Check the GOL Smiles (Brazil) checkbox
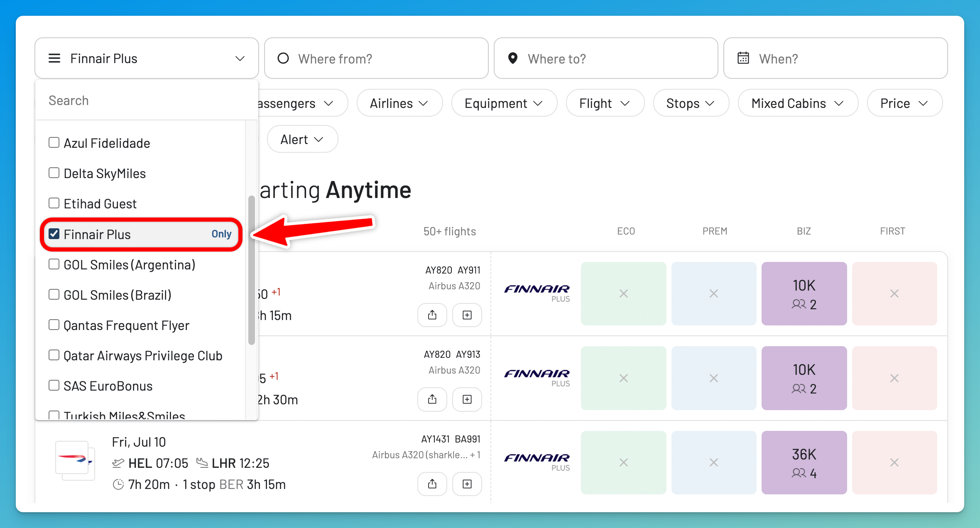Image resolution: width=980 pixels, height=528 pixels. (54, 294)
